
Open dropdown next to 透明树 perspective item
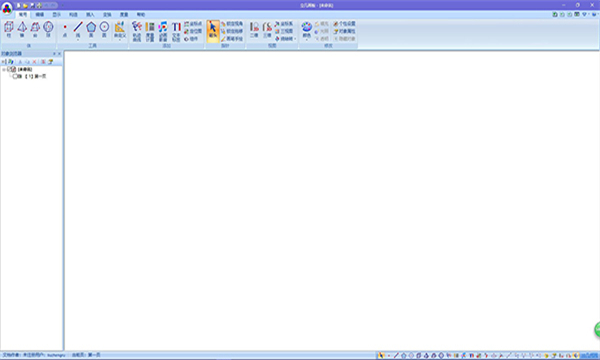click(x=295, y=39)
